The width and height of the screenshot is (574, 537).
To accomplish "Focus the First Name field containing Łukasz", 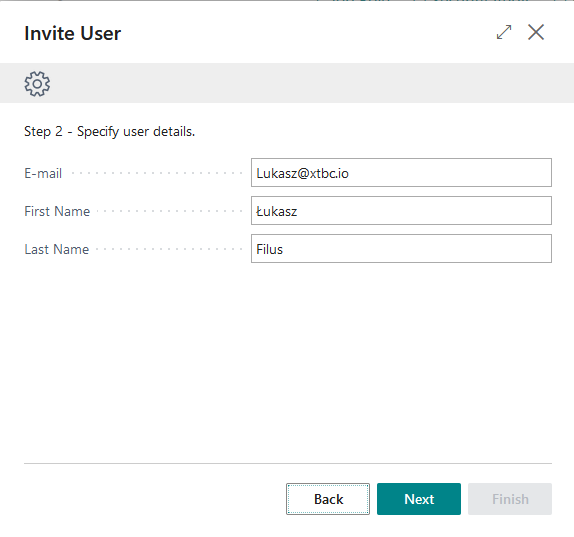I will tap(401, 211).
